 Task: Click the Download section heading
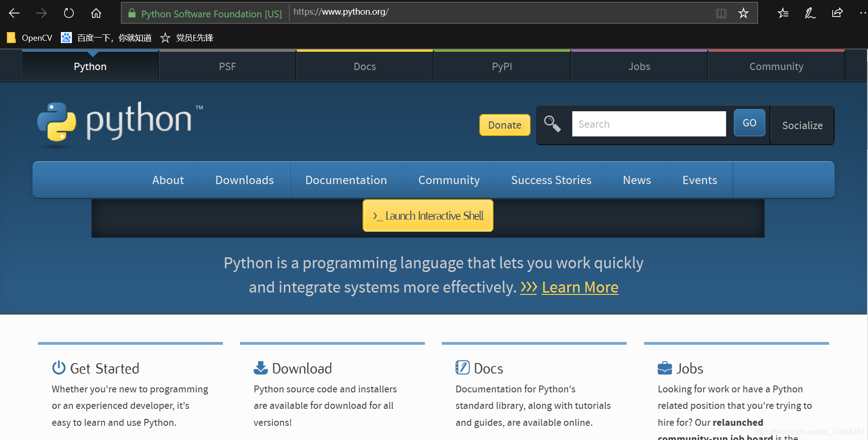point(302,369)
